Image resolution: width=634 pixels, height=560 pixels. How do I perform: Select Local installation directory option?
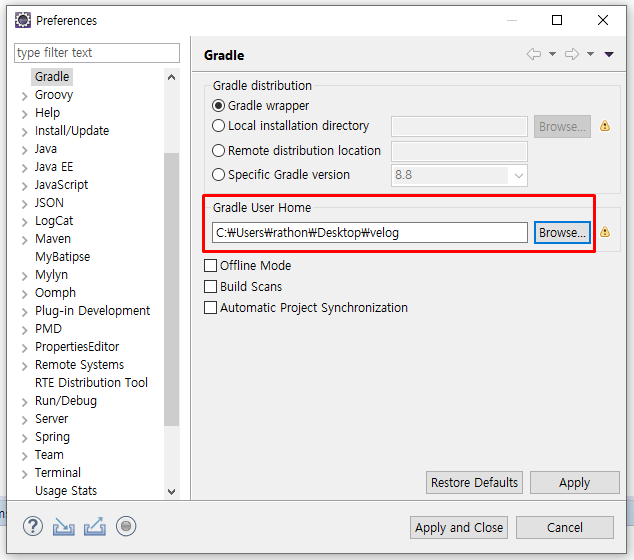(218, 126)
